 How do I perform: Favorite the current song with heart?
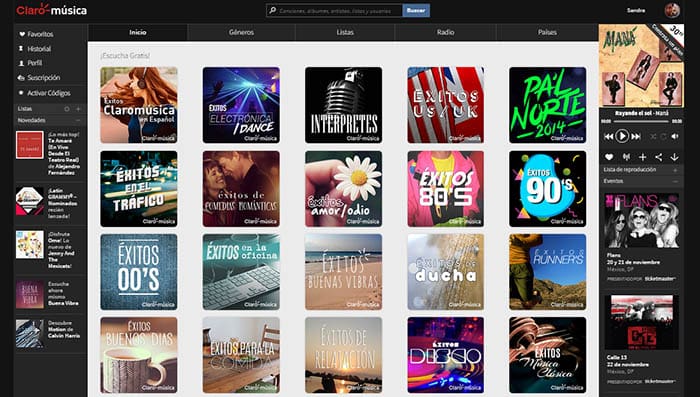pyautogui.click(x=609, y=157)
